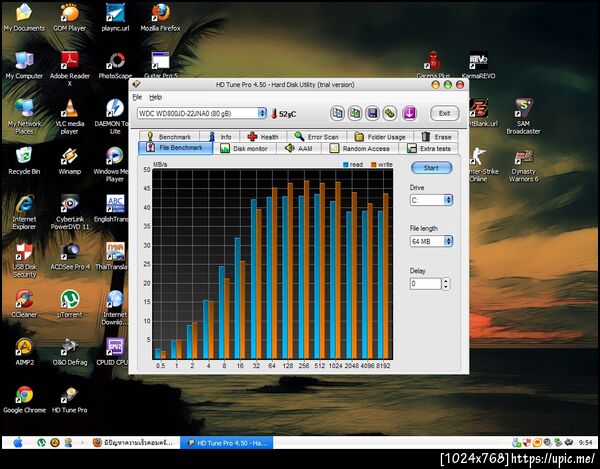The width and height of the screenshot is (600, 469).
Task: Click the Exit button
Action: (445, 113)
